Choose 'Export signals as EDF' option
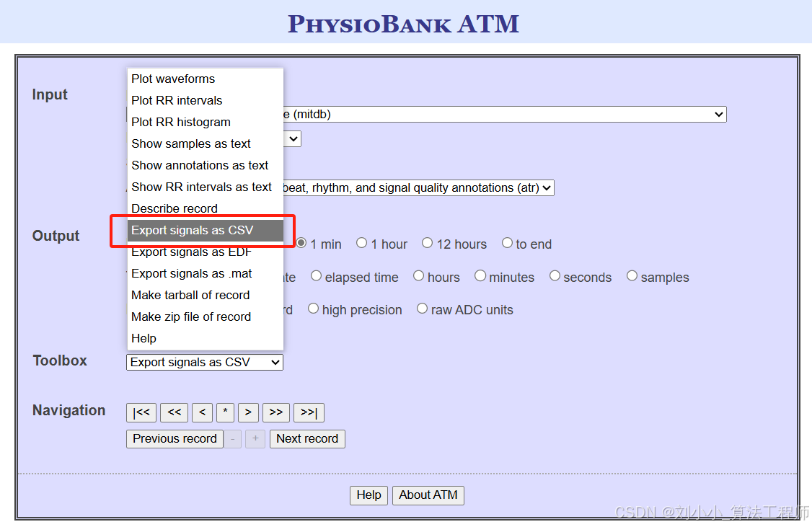This screenshot has height=527, width=812. pos(205,252)
